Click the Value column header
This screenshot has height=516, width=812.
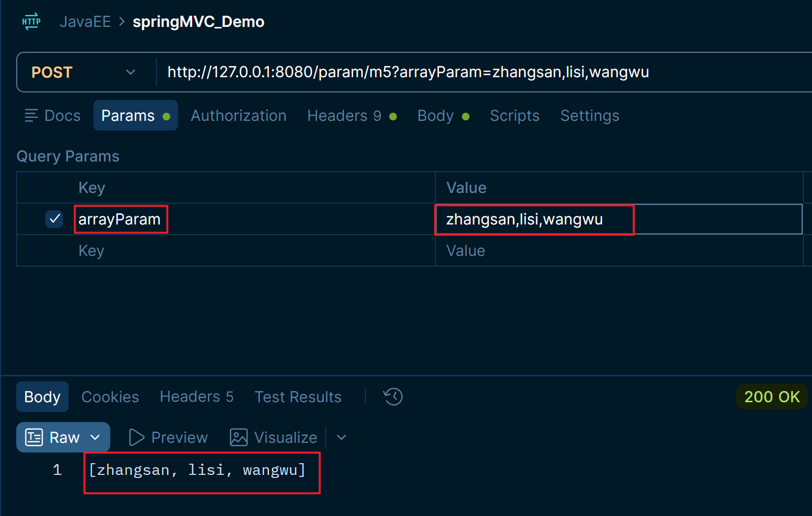click(466, 188)
